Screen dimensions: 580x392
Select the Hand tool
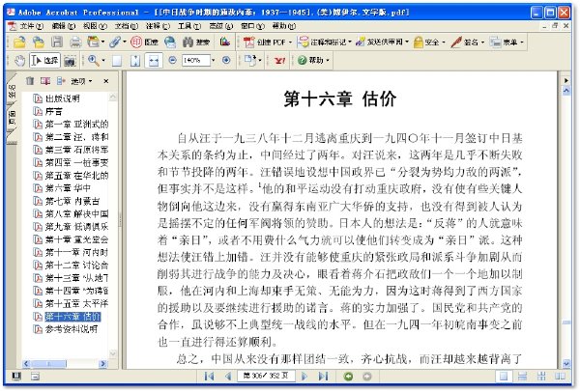point(19,60)
